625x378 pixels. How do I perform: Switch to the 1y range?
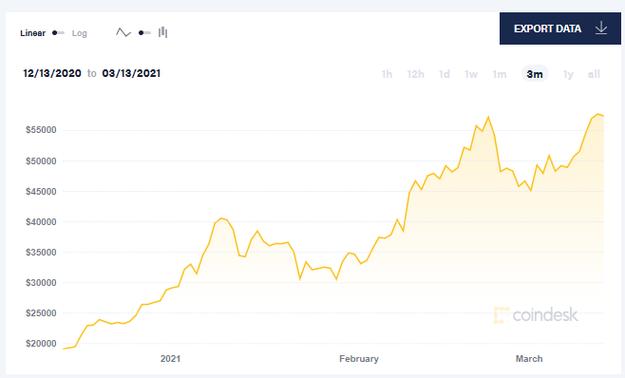tap(568, 74)
